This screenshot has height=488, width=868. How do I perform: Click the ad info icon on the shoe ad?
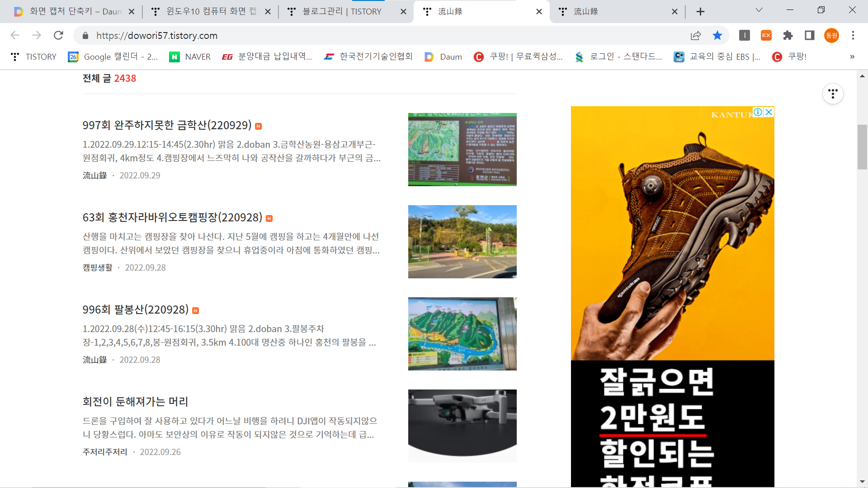[x=758, y=112]
